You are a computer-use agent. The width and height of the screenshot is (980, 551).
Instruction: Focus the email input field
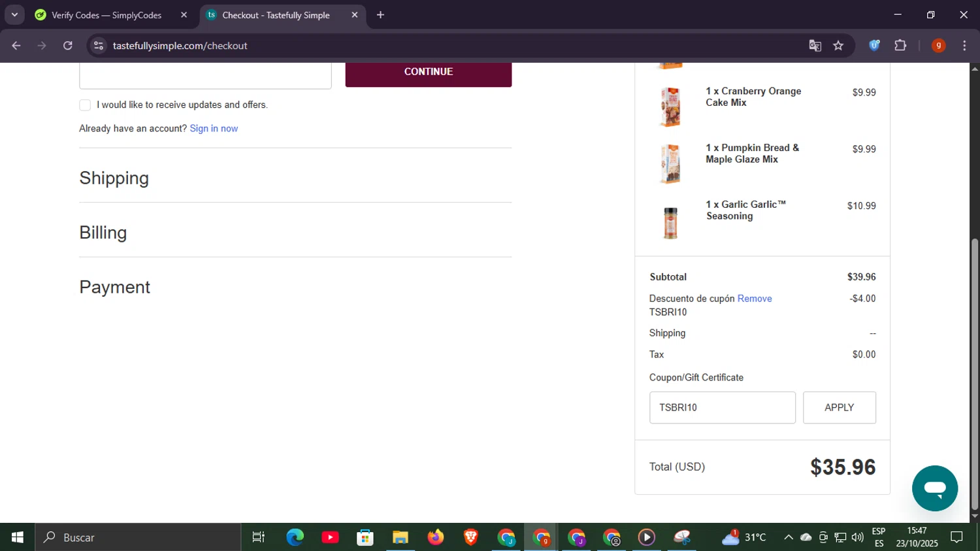205,75
